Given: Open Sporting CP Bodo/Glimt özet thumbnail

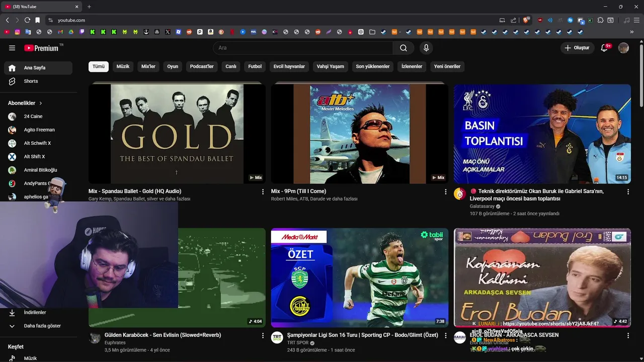Looking at the screenshot, I should pos(360,278).
